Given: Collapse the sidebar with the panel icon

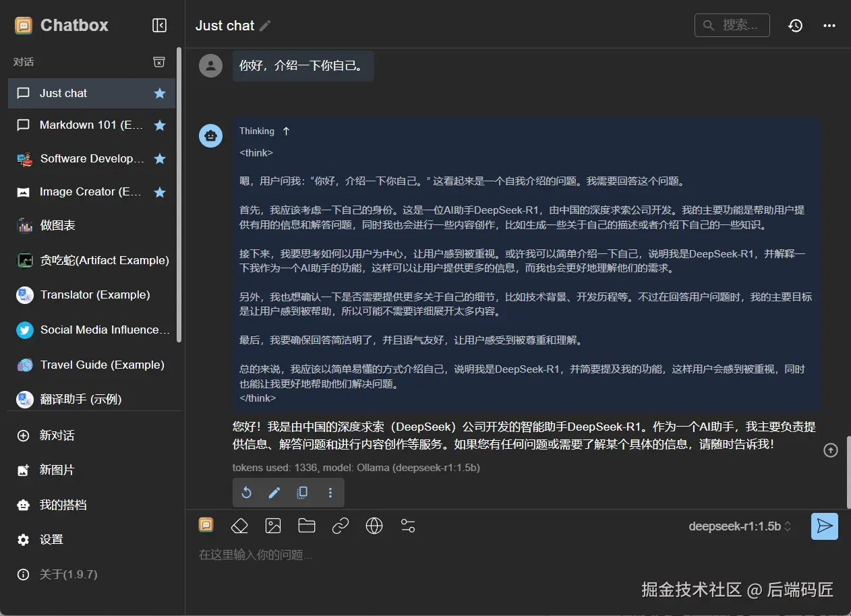Looking at the screenshot, I should point(159,26).
